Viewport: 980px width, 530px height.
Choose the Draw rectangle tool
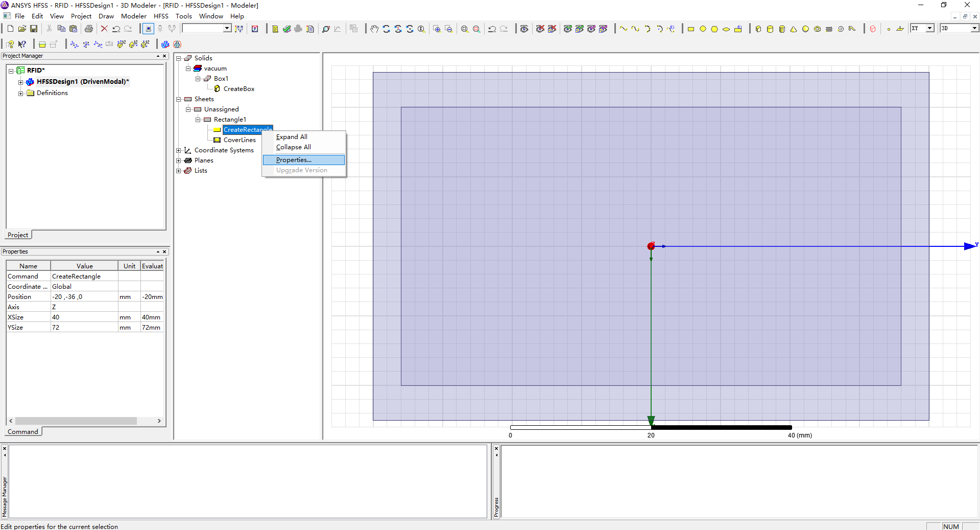point(691,29)
